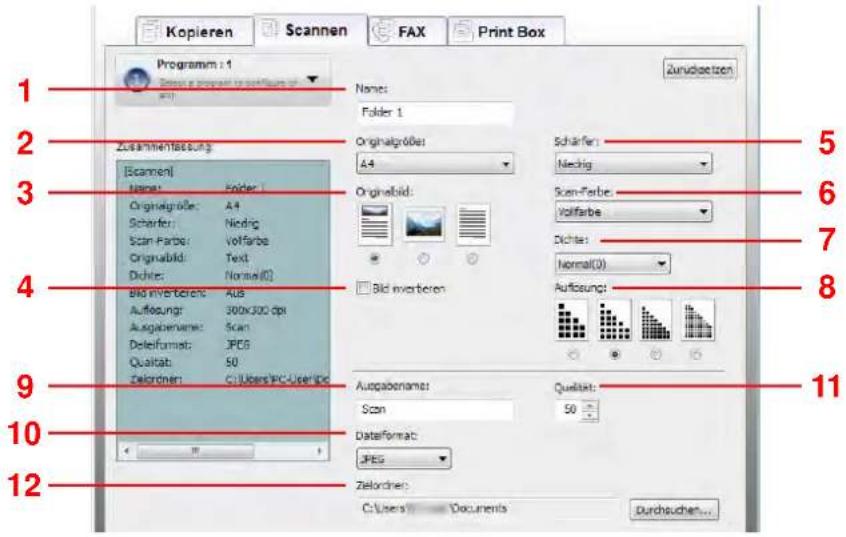Pick the coarsest Auflösung resolution icon
This screenshot has height=537, width=846.
coord(572,320)
